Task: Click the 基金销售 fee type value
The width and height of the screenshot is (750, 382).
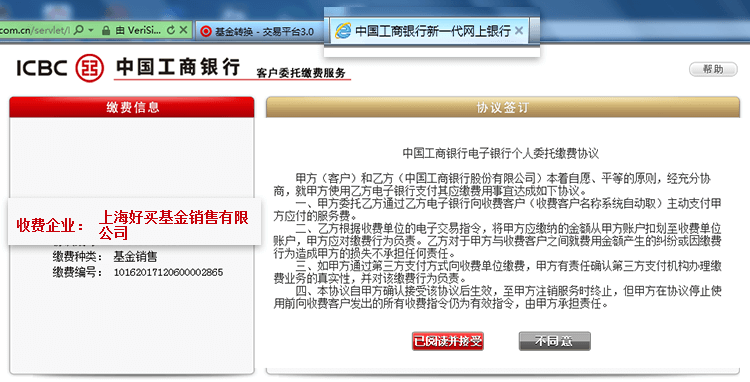Action: (135, 257)
